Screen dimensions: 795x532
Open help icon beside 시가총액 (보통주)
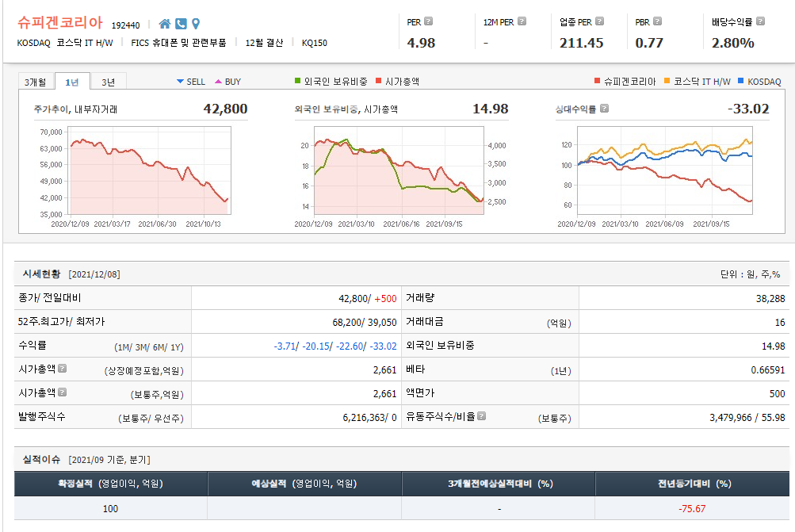point(63,392)
